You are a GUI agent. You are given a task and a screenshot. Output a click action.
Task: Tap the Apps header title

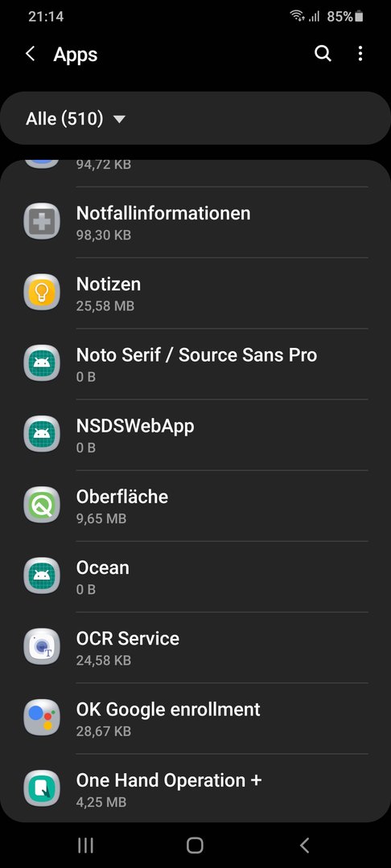click(76, 55)
